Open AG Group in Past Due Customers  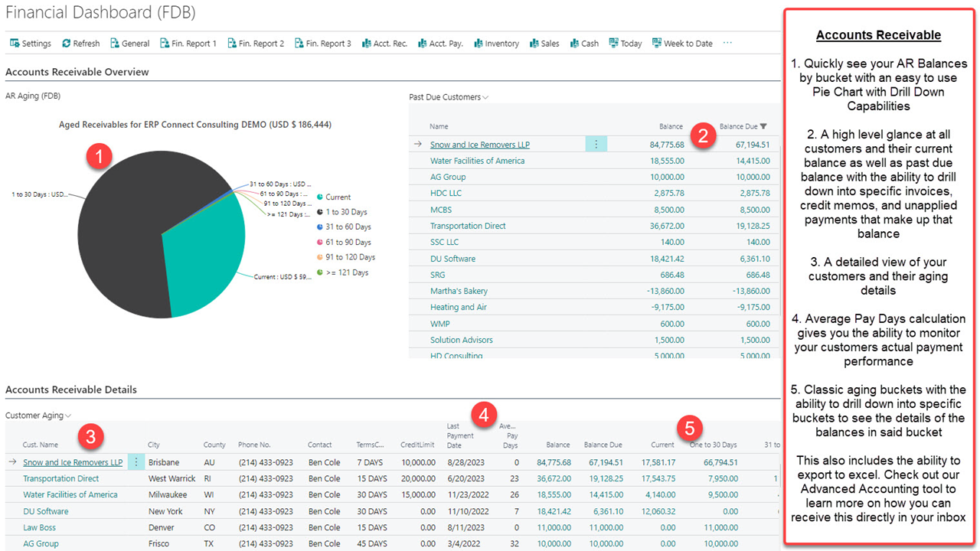pyautogui.click(x=448, y=177)
